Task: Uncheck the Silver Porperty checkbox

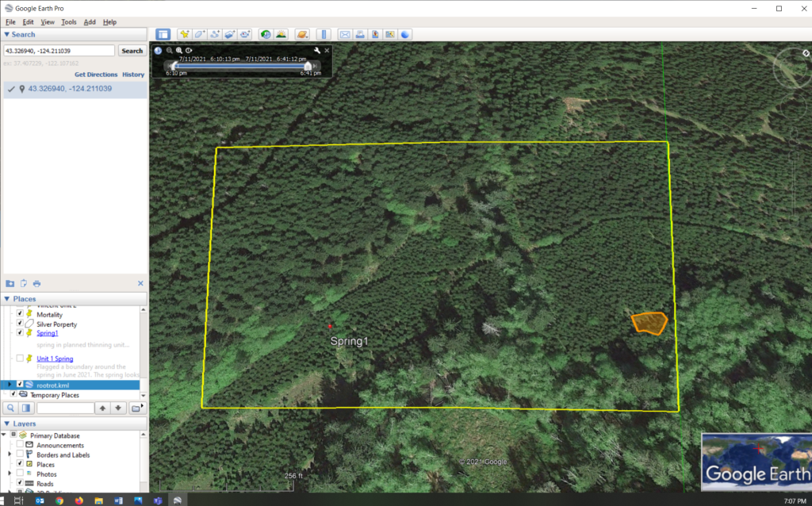Action: coord(20,323)
